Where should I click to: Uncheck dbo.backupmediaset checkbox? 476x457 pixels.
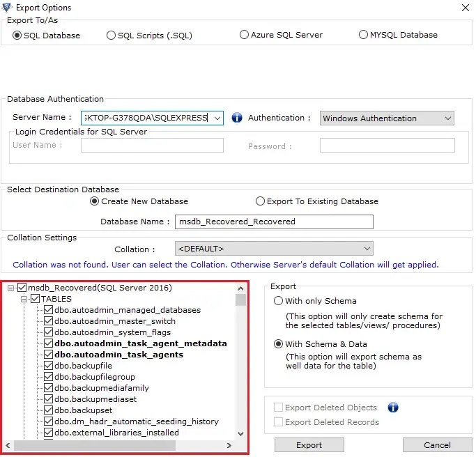pos(49,398)
